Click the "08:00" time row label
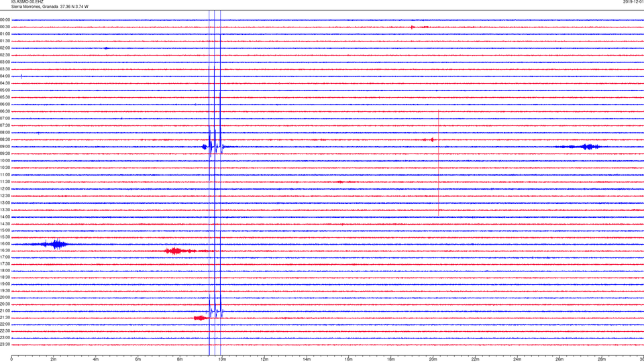This screenshot has height=362, width=644. 5,133
